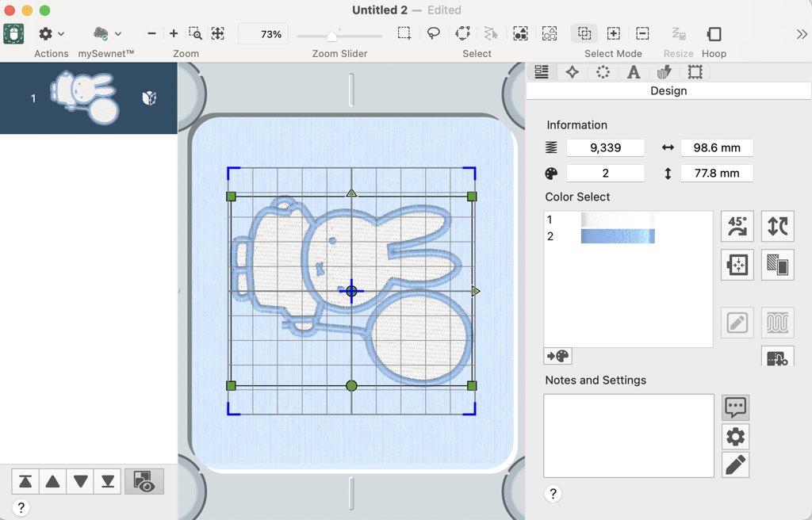
Task: Click the Notes speech bubble button
Action: [735, 407]
